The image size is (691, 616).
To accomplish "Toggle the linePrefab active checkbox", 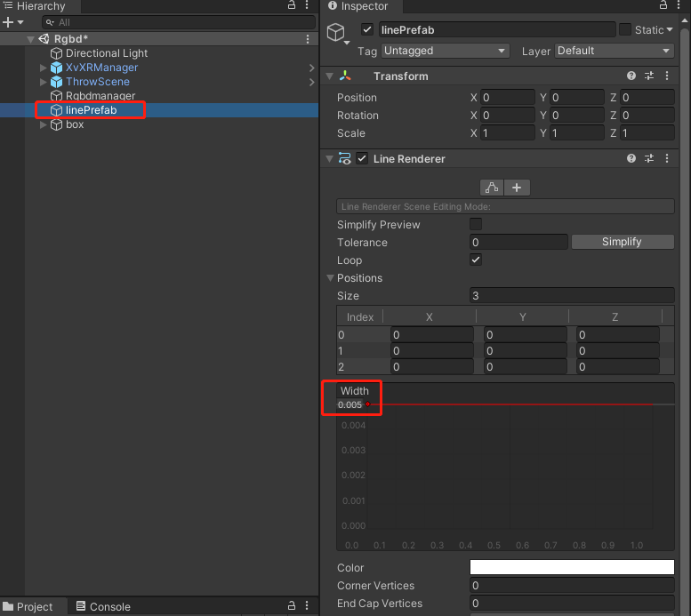I will point(367,29).
